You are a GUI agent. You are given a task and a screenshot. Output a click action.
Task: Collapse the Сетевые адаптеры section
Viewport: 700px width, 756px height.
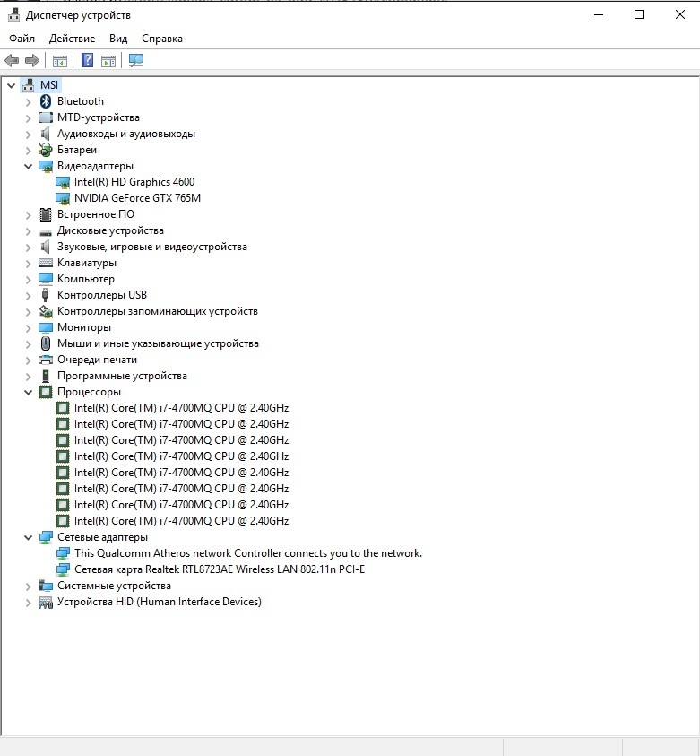click(x=28, y=537)
